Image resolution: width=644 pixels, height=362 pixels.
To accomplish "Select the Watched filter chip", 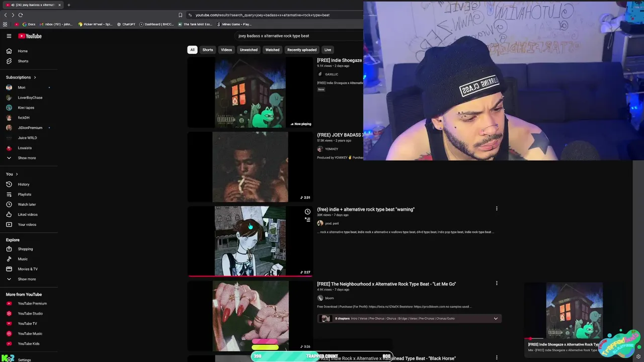I will coord(272,50).
